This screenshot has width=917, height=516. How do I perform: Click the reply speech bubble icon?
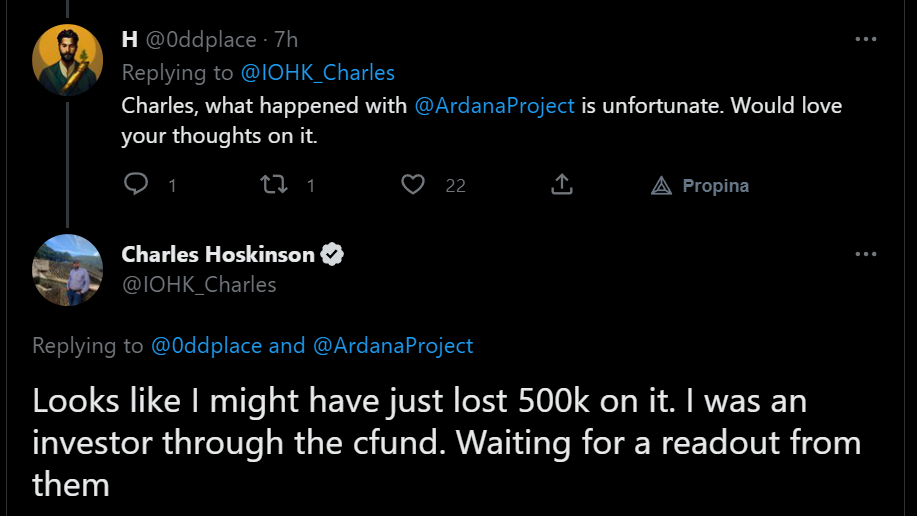136,184
